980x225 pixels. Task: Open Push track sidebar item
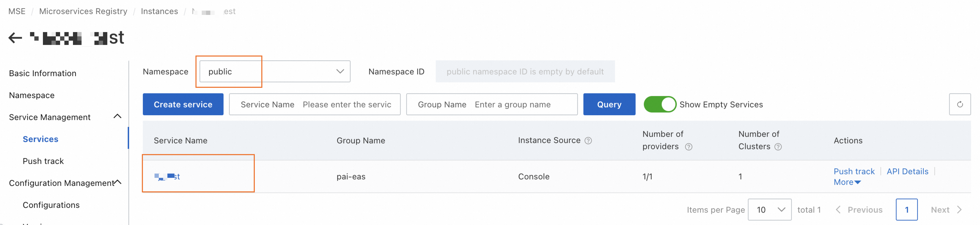[43, 161]
